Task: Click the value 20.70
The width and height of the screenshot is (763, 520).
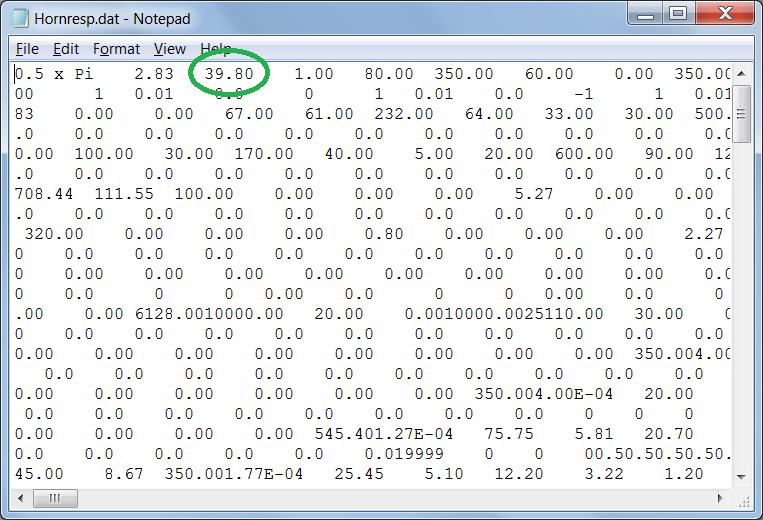Action: tap(669, 433)
